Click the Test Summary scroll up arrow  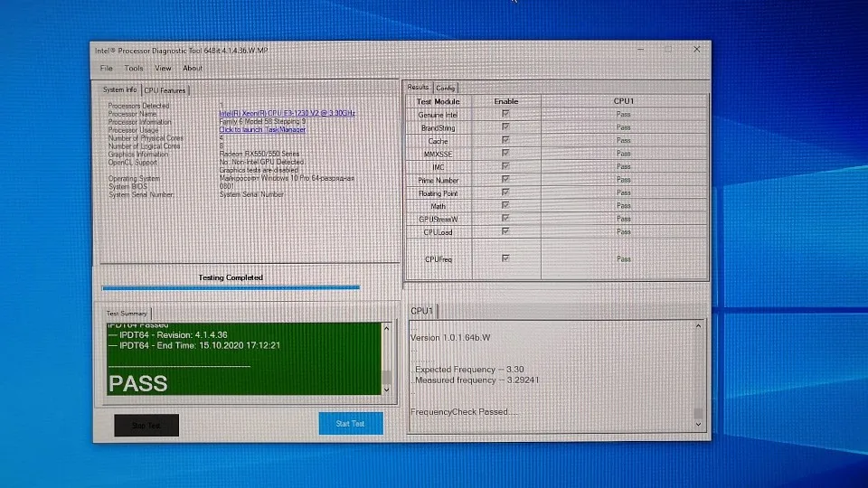point(386,329)
